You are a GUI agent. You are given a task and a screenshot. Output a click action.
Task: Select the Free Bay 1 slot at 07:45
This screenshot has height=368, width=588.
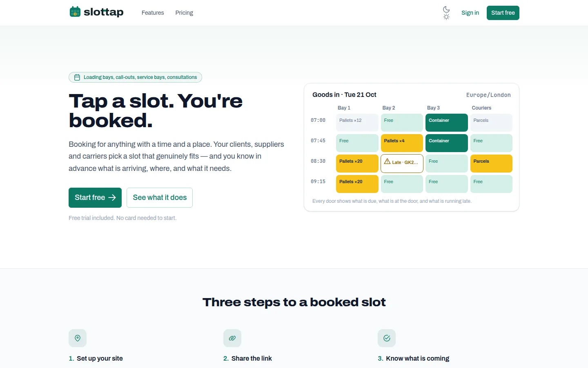(357, 143)
